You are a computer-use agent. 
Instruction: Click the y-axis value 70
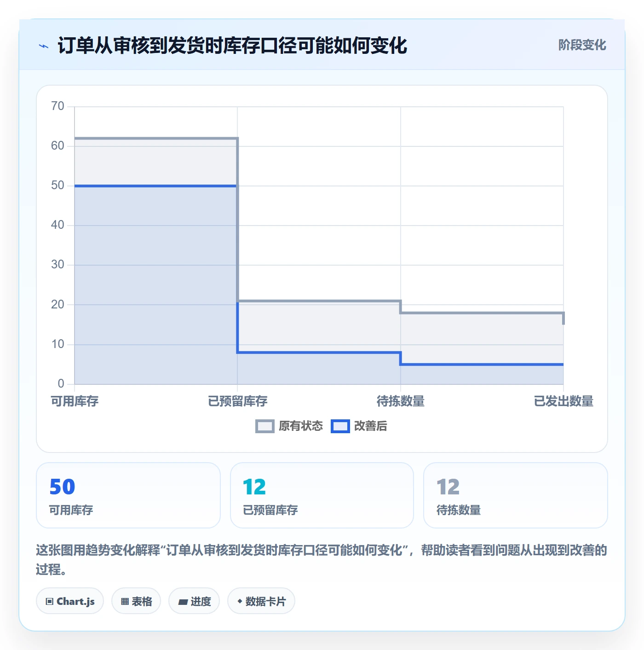click(x=58, y=106)
